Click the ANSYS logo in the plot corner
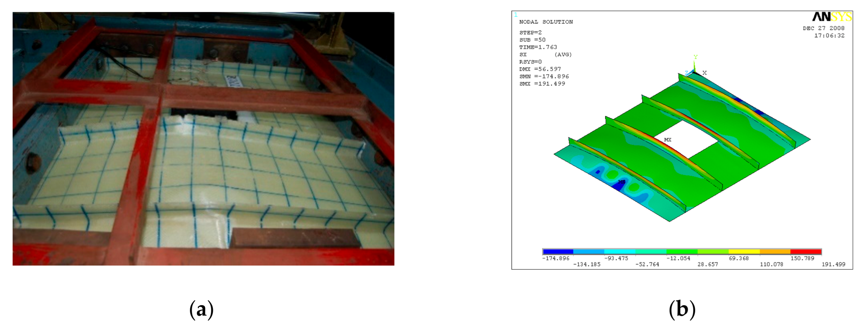Viewport: 868px width, 331px height. tap(832, 17)
